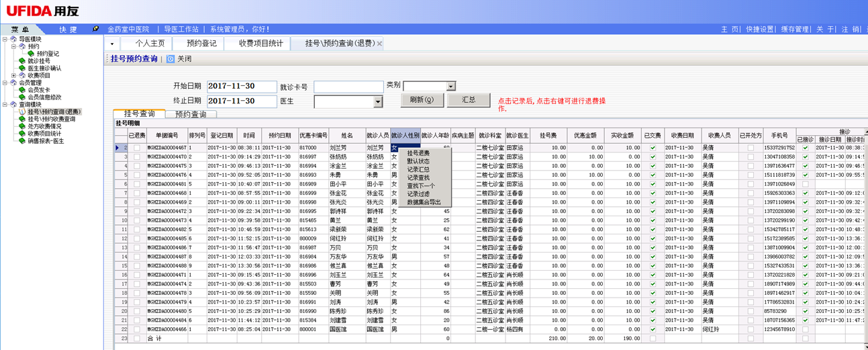Click the 注销 link in top bar
The width and height of the screenshot is (868, 350).
pos(851,30)
